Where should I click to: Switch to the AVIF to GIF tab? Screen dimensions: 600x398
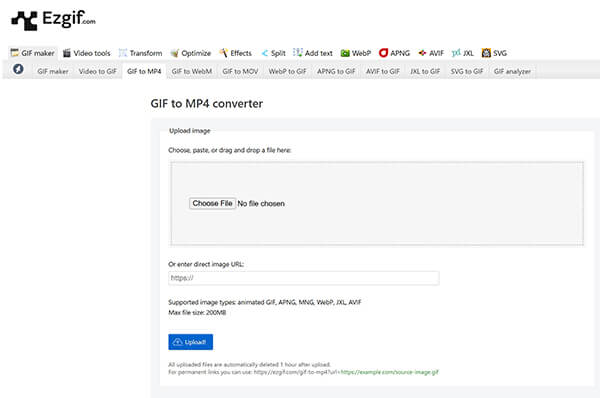pos(383,72)
